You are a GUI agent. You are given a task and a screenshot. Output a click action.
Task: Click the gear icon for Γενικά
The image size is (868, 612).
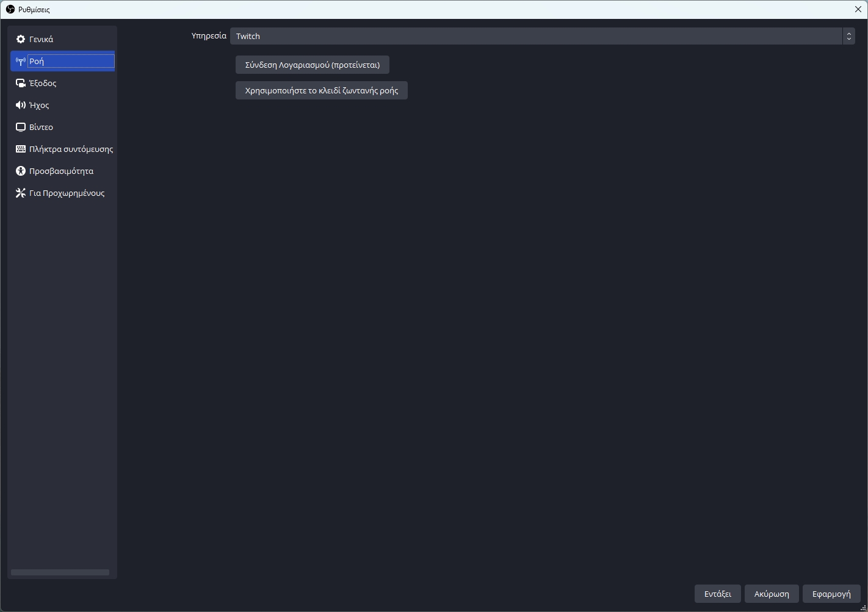(21, 39)
